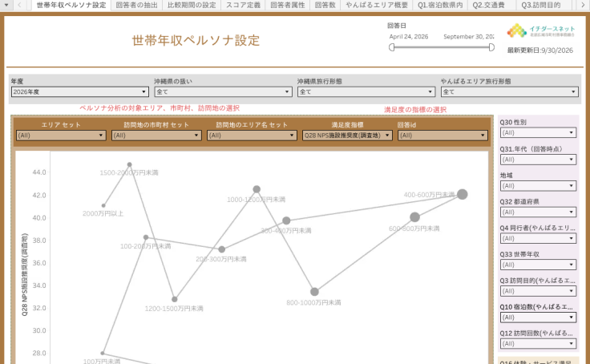
Task: Open the Q3 訪問目的 filter dropdown
Action: tap(538, 291)
